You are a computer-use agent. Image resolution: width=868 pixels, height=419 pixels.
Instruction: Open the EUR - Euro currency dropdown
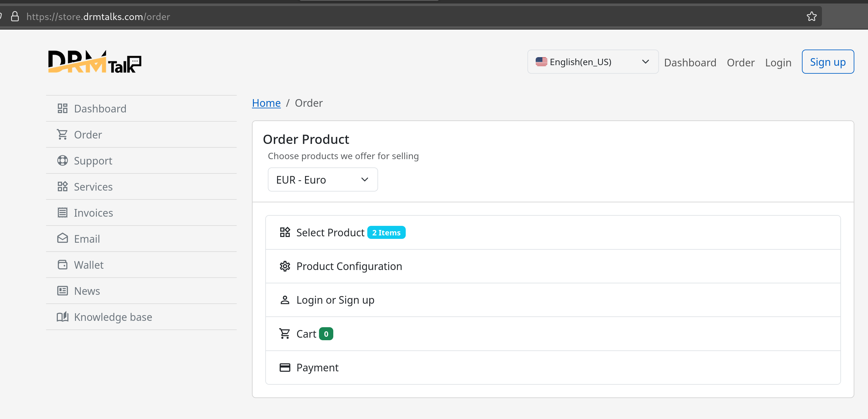[x=322, y=179]
